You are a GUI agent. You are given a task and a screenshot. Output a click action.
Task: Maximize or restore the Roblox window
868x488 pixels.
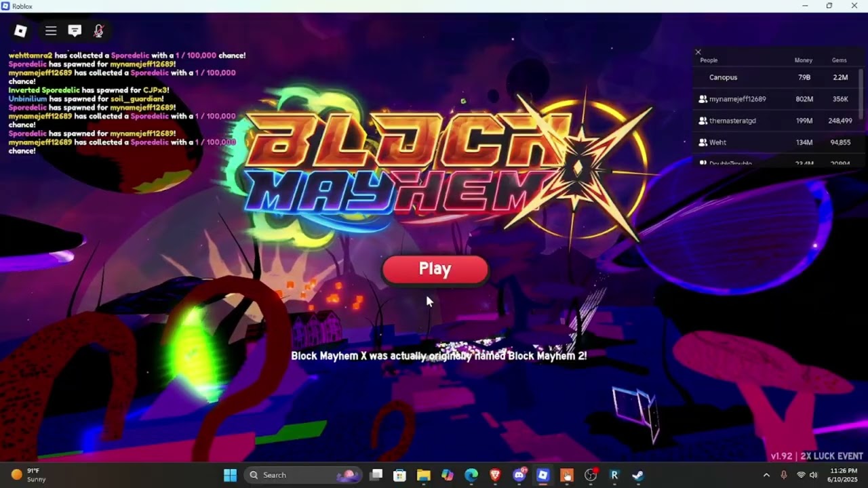click(x=829, y=6)
